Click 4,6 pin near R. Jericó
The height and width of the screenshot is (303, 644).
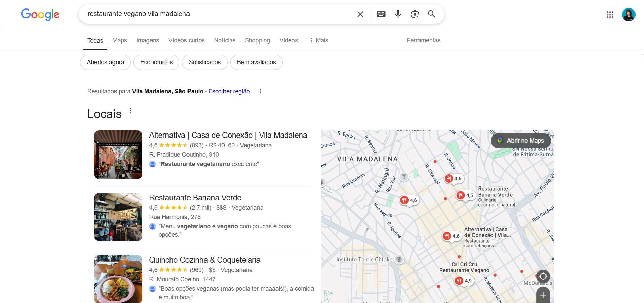coord(454,179)
